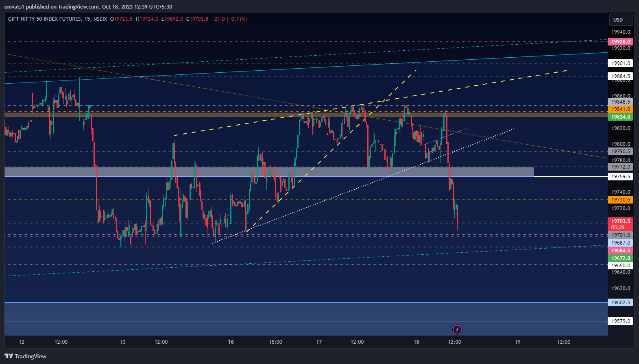This screenshot has height=364, width=639.
Task: Click the light blue 19687.0 price label
Action: point(621,243)
